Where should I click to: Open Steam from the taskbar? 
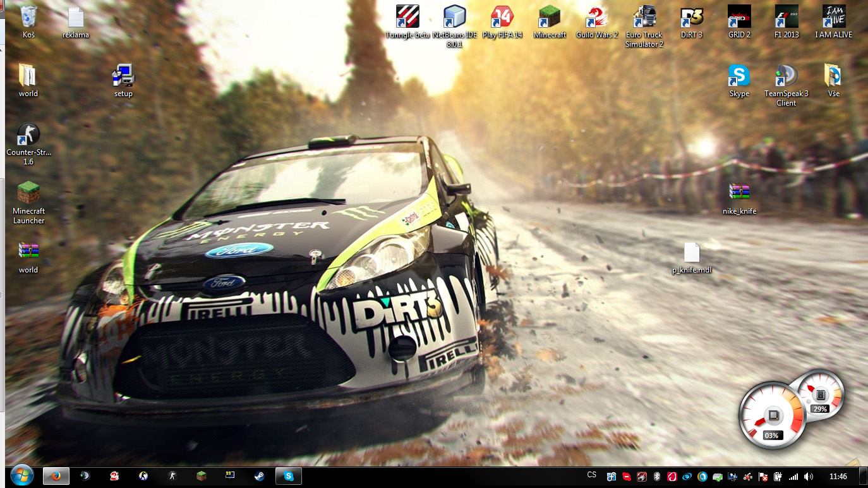point(260,476)
